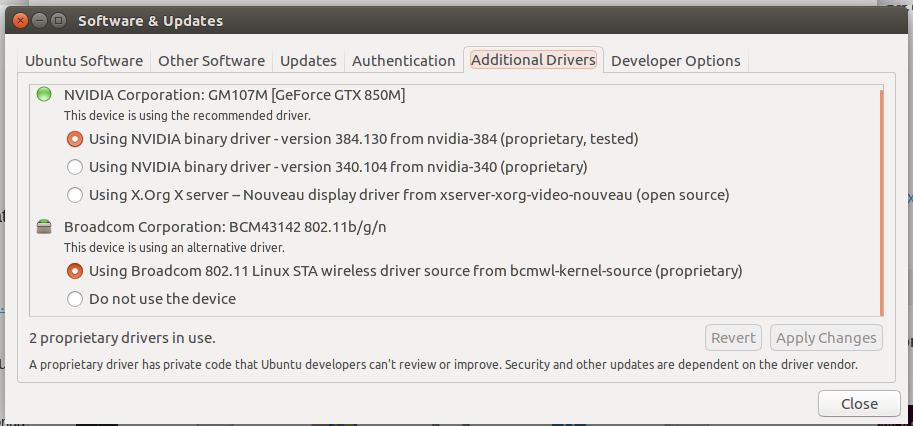The height and width of the screenshot is (426, 913).
Task: Choose Do not use the device
Action: 151,299
